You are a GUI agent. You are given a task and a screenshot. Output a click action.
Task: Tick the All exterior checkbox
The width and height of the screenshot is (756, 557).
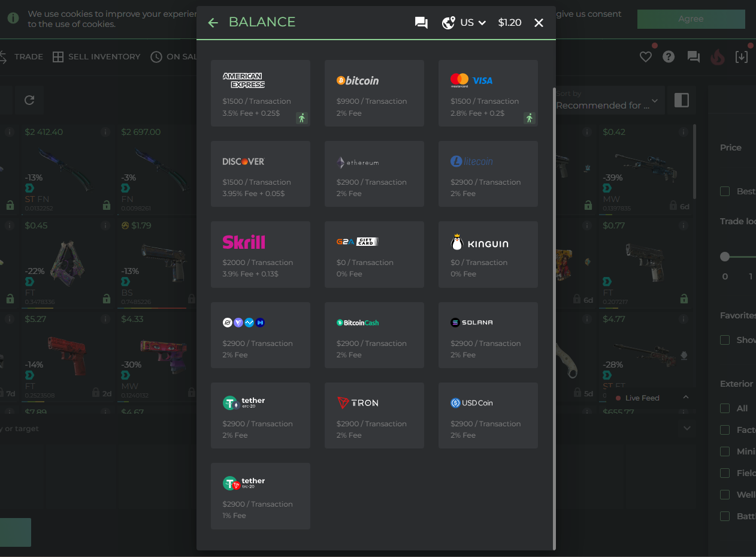725,408
